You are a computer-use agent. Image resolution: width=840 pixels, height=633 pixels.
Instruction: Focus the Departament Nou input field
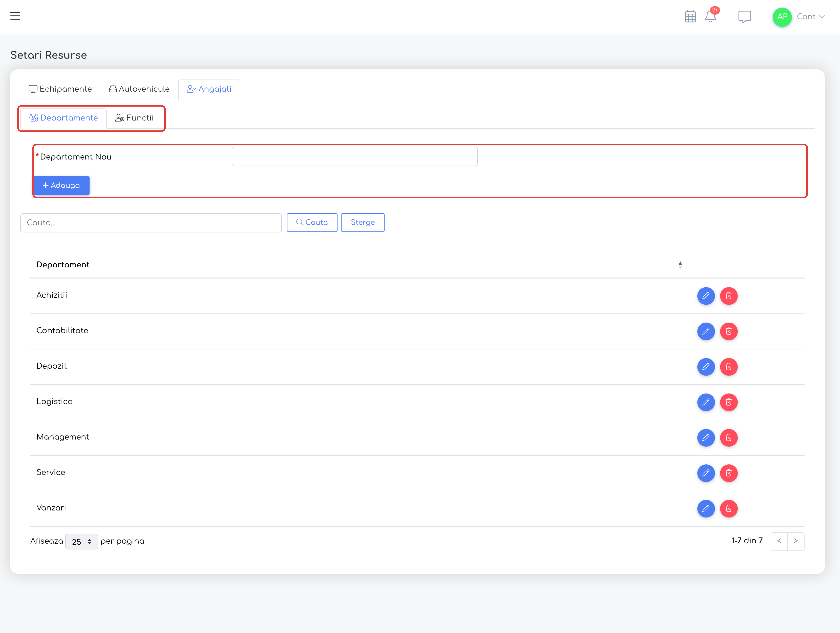tap(354, 156)
